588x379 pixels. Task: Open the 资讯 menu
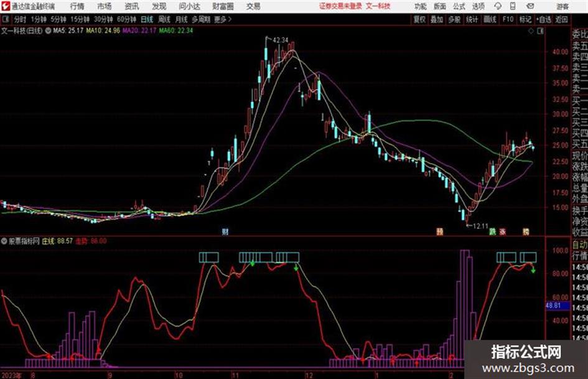click(x=132, y=6)
